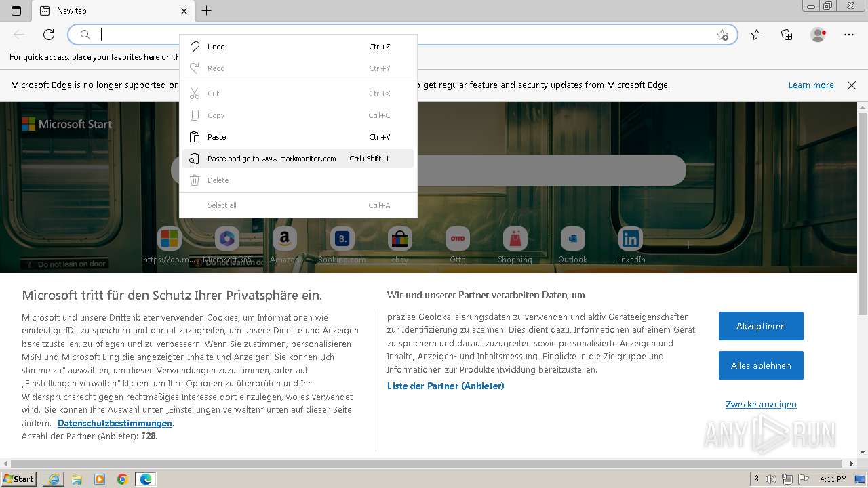The width and height of the screenshot is (868, 488).
Task: Launch Internet Explorer from the taskbar
Action: (54, 479)
